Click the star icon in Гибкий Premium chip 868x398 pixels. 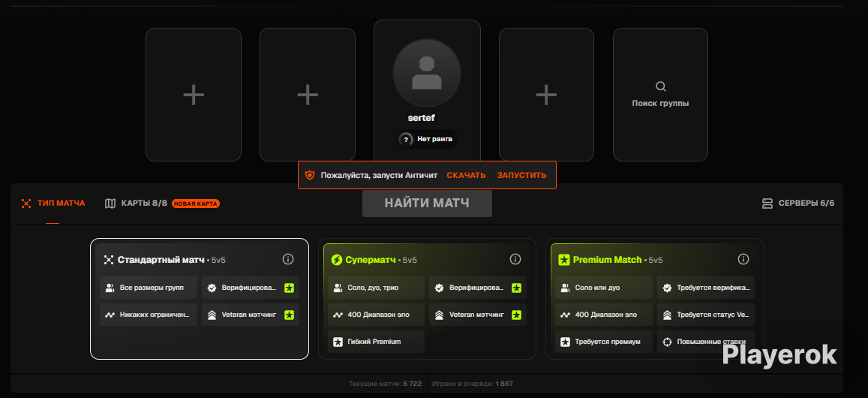[x=338, y=342]
